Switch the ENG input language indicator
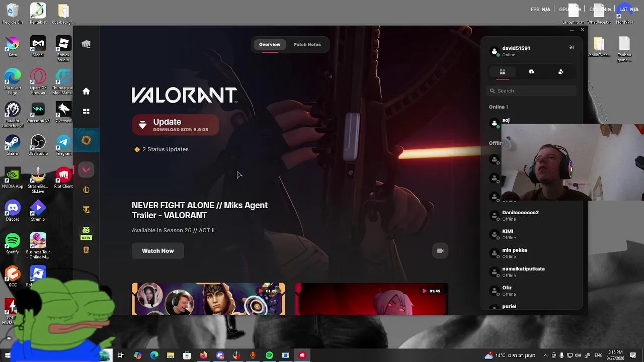 (598, 355)
